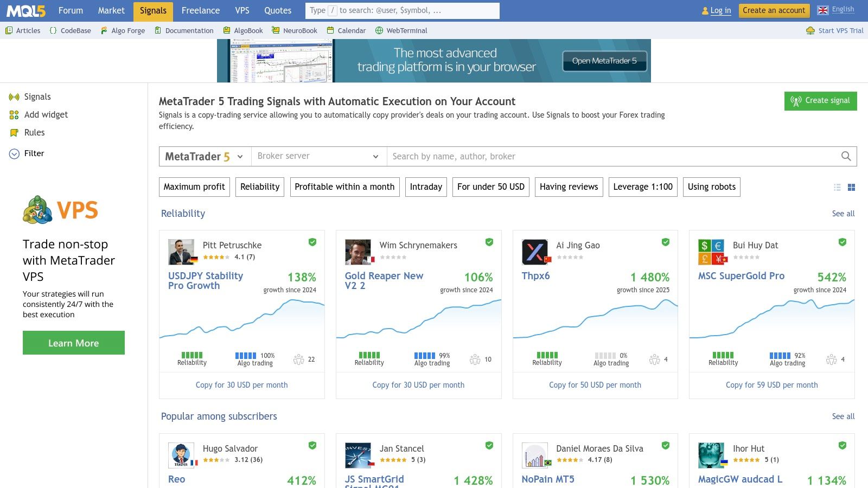Toggle the Using robots filter
Image resolution: width=868 pixels, height=488 pixels.
pos(711,187)
